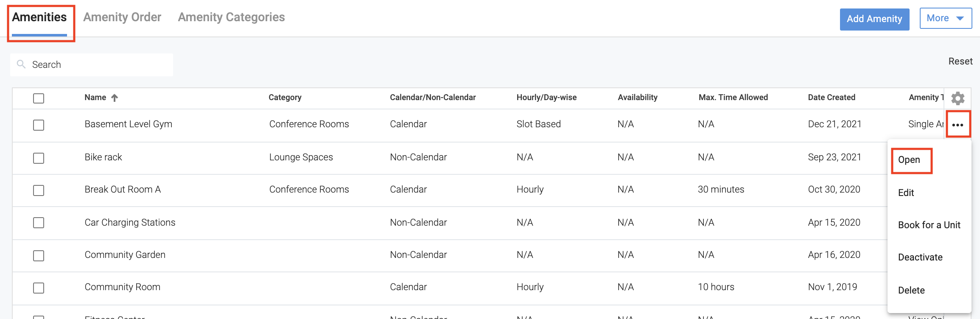
Task: Select Edit in the row menu
Action: [x=906, y=193]
